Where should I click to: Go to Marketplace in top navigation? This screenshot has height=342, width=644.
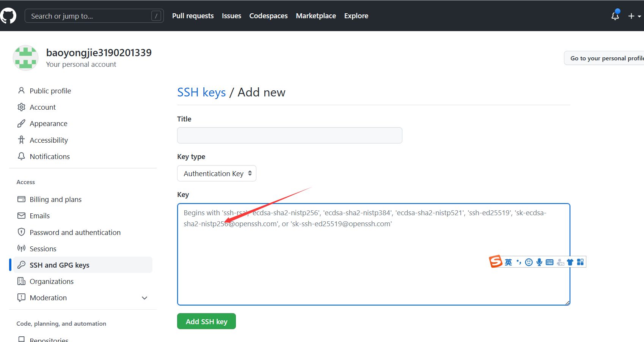316,16
